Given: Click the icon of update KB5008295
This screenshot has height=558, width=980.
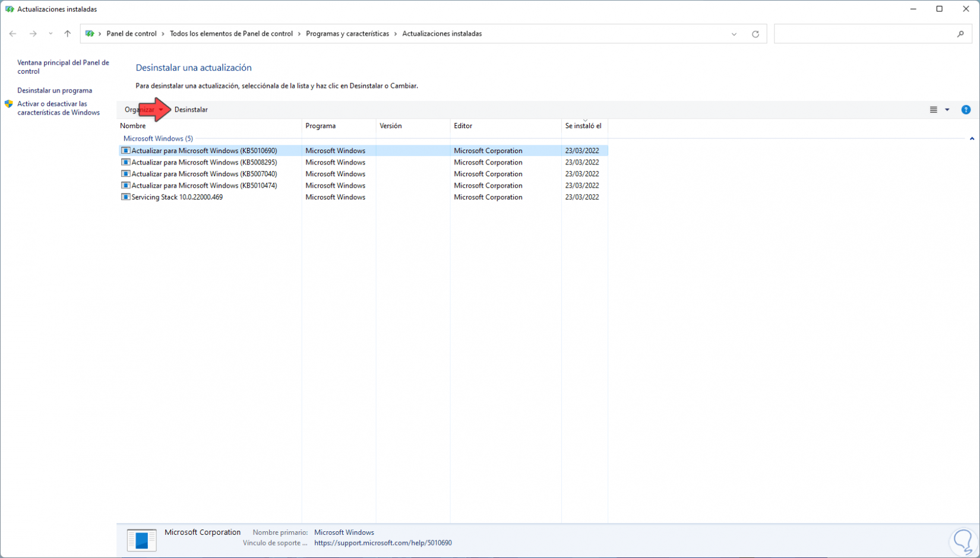Looking at the screenshot, I should pos(125,163).
